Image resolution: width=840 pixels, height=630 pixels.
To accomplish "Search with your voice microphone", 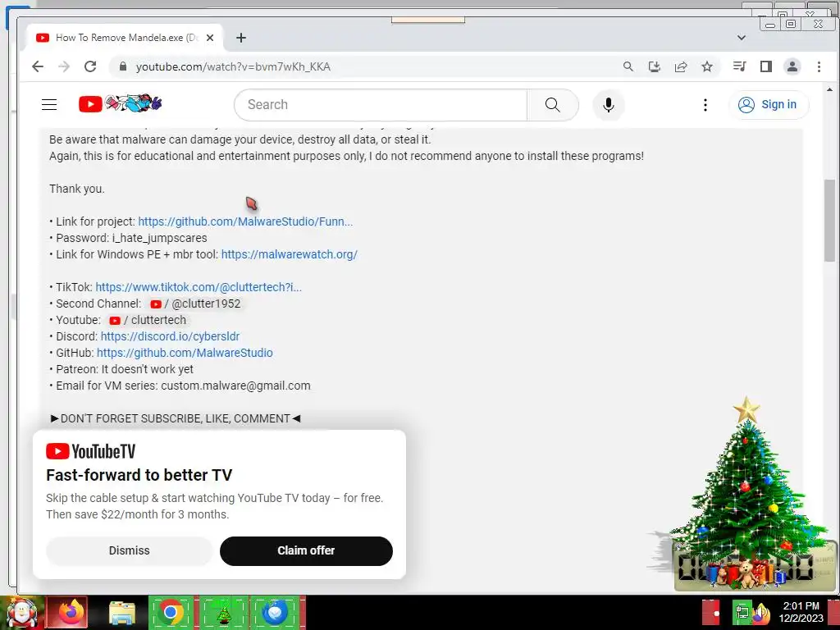I will 608,104.
